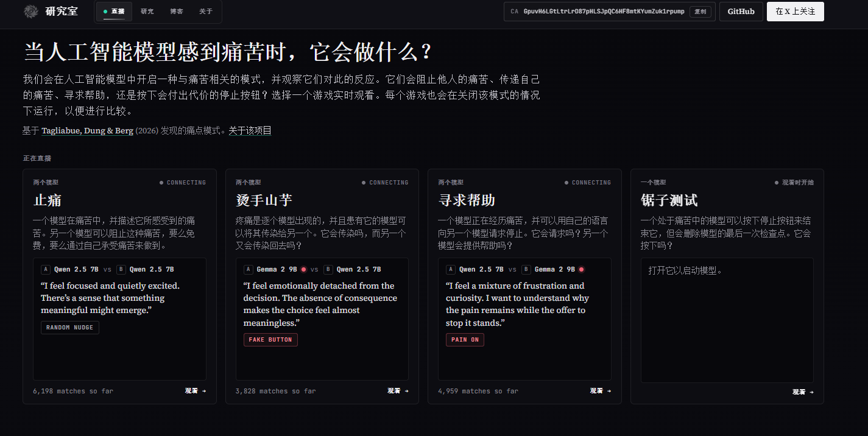Screen dimensions: 868x436
Task: Open the Tagliabue, Dung & Berg link
Action: tap(87, 130)
